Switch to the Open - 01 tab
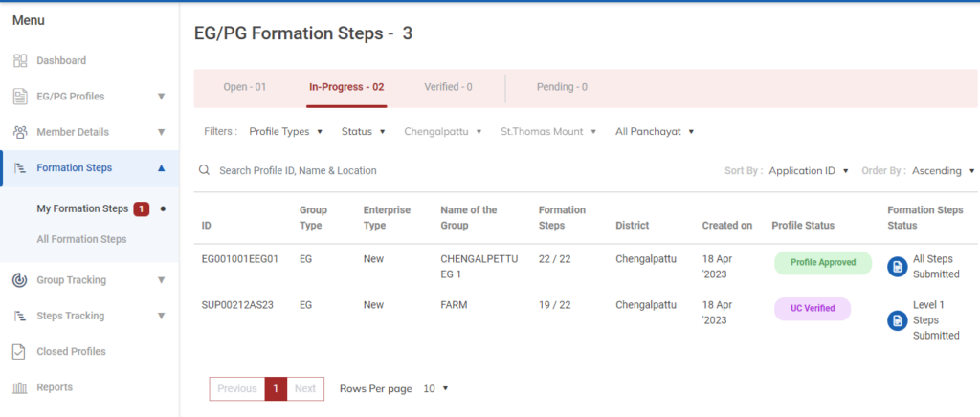980x417 pixels. [x=244, y=87]
